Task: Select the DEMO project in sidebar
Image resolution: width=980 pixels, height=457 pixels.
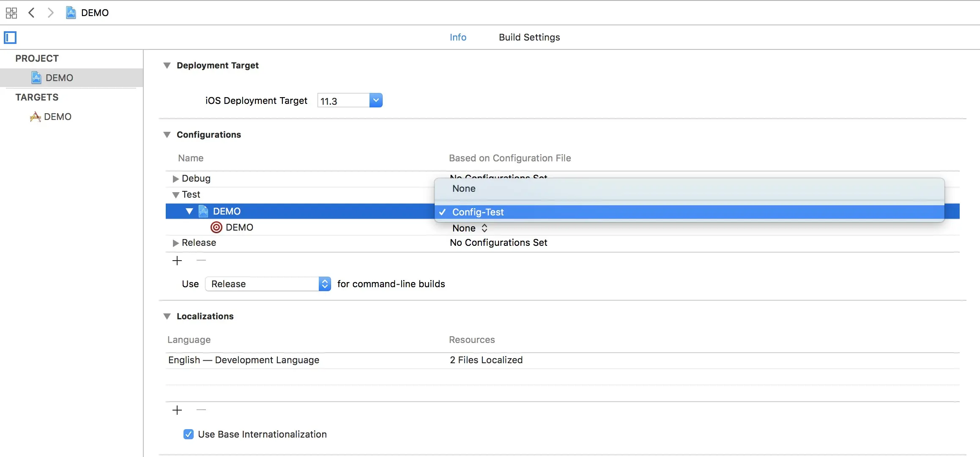Action: point(59,78)
